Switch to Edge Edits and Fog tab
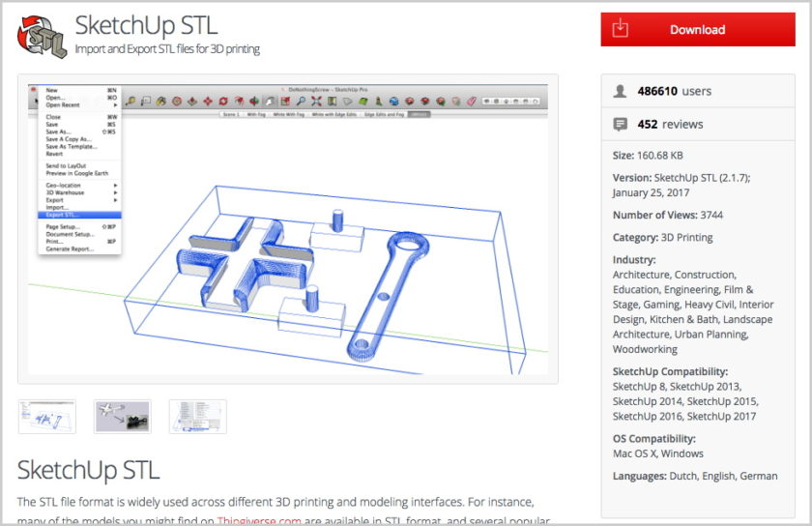Viewport: 812px width, 526px height. [384, 114]
